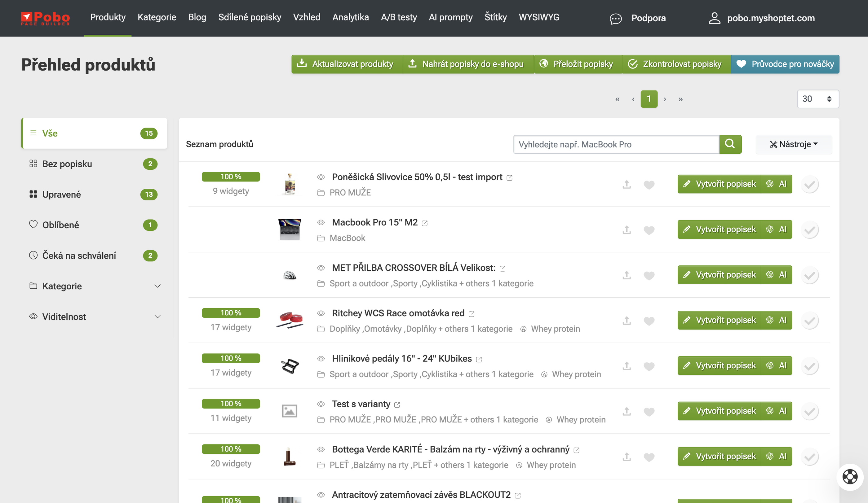Click the search magnifier button
868x503 pixels.
click(x=730, y=144)
